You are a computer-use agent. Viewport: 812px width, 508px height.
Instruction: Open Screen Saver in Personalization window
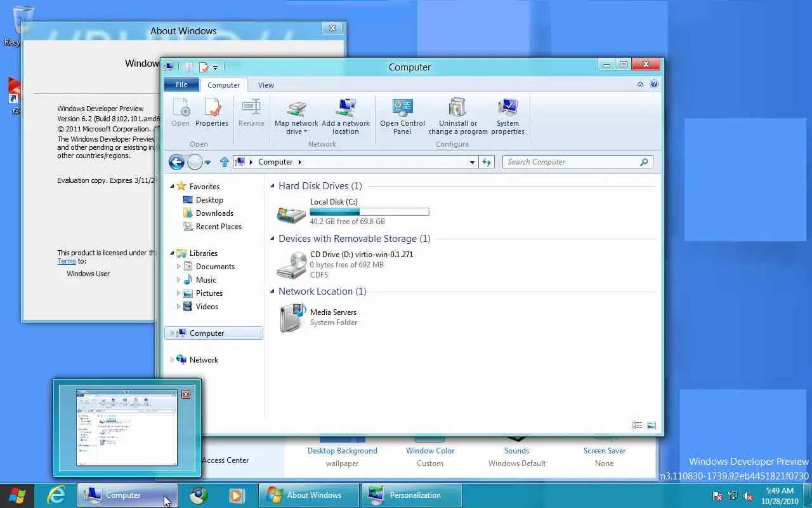[x=605, y=451]
